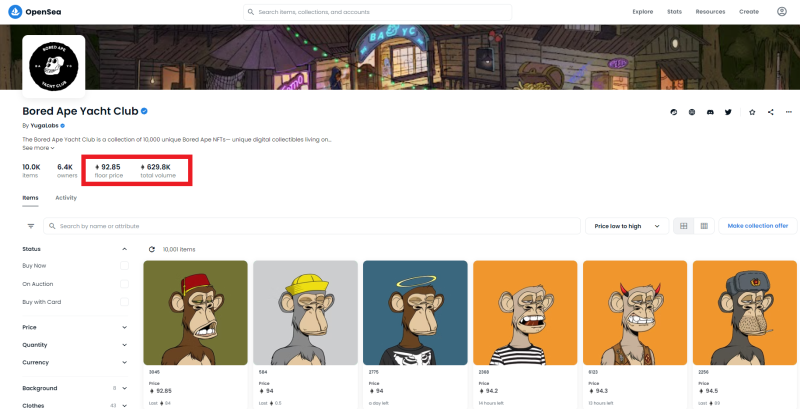Switch to the Activity tab
This screenshot has height=409, width=800.
pyautogui.click(x=66, y=198)
